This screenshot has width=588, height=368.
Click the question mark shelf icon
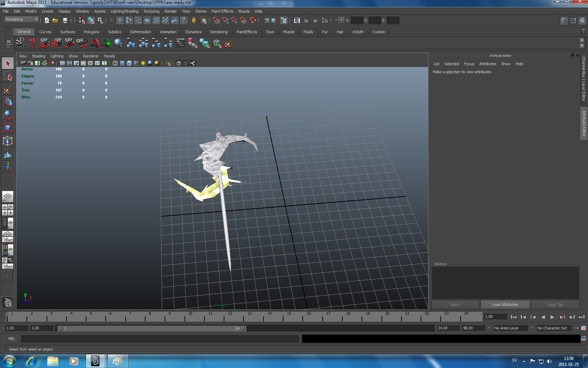click(33, 43)
